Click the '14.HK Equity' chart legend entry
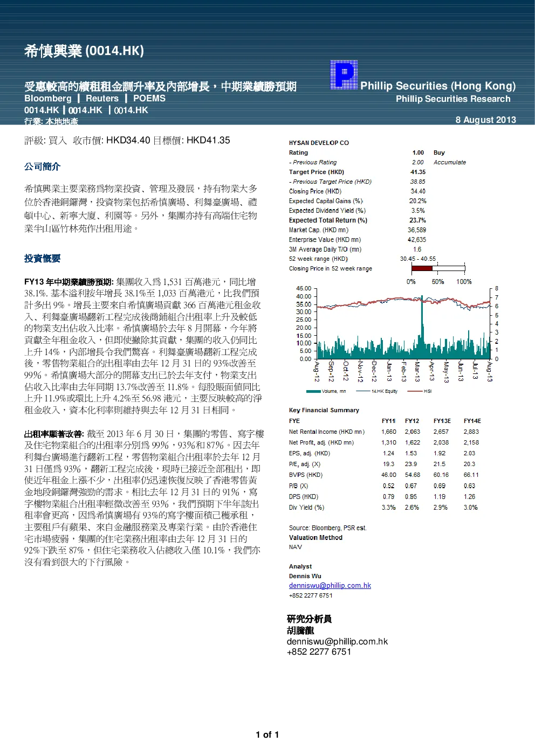This screenshot has width=535, height=756. tap(377, 391)
